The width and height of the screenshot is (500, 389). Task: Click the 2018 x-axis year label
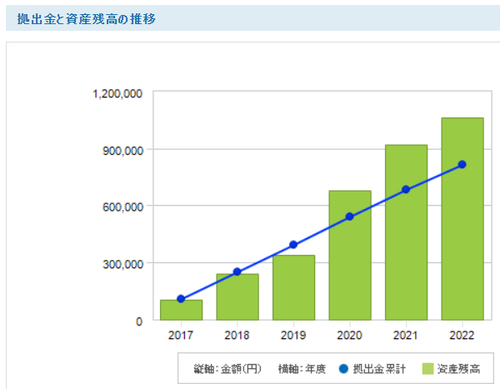tap(237, 335)
